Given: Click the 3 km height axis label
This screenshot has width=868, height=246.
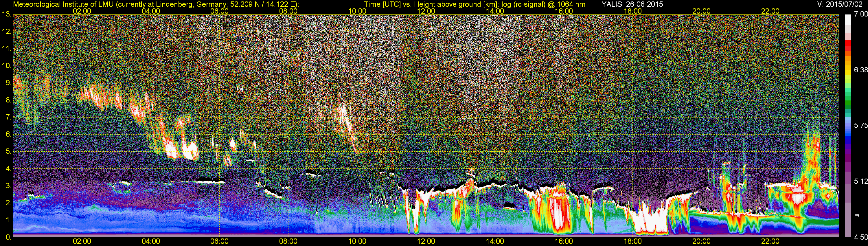Looking at the screenshot, I should click(x=8, y=186).
